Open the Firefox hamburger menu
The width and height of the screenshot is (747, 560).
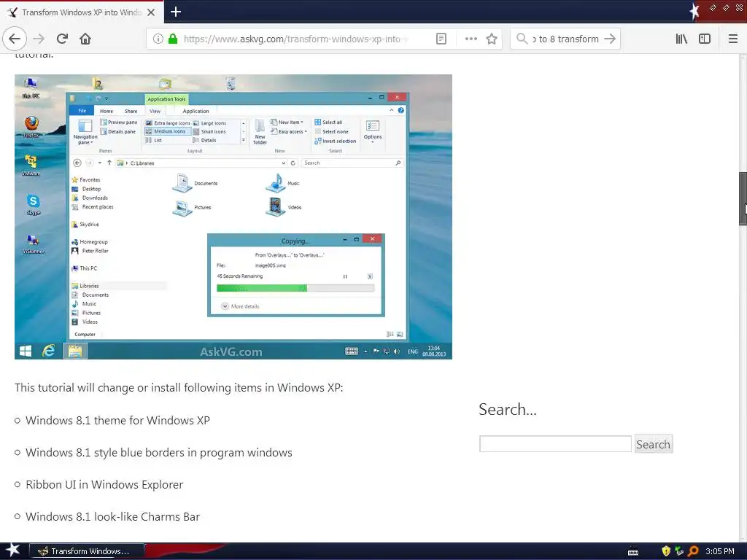(x=733, y=39)
